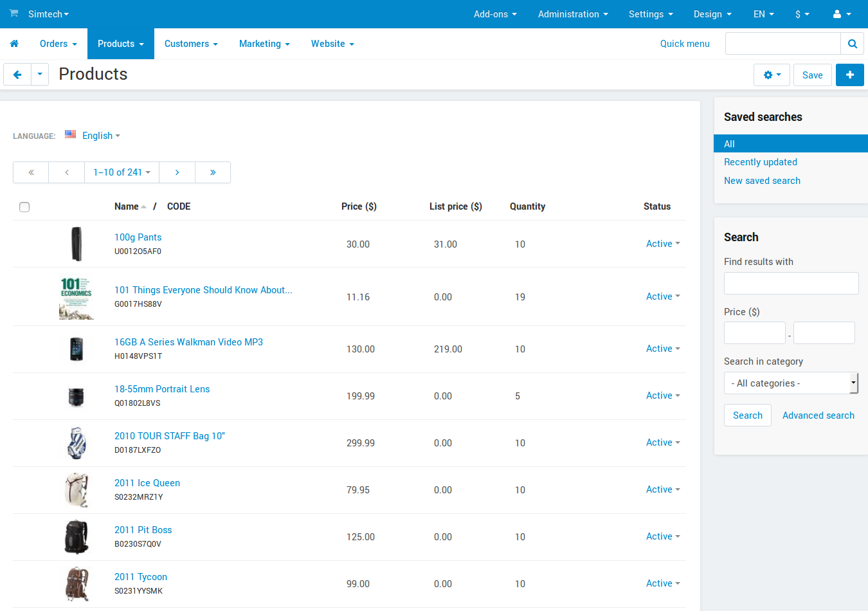Open the Marketing menu

pyautogui.click(x=264, y=44)
